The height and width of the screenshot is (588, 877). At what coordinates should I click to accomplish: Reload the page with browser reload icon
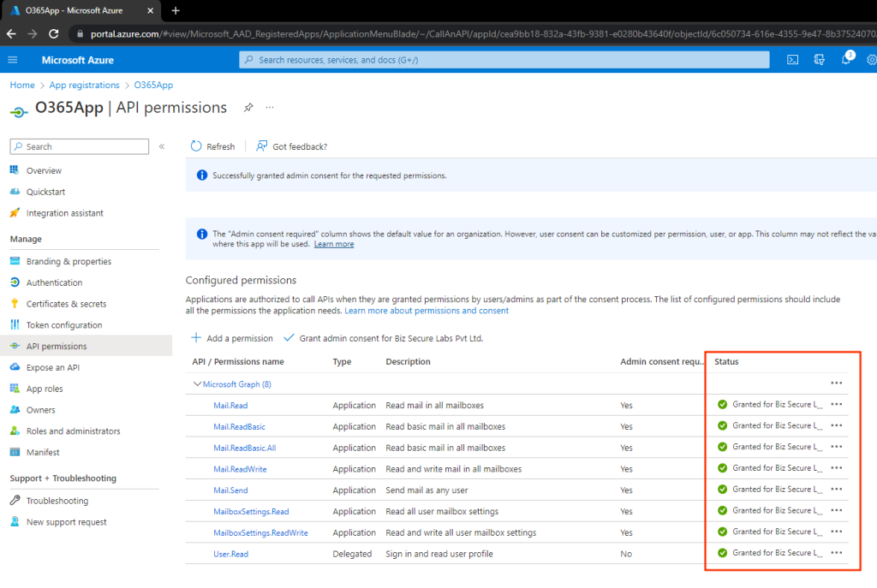[x=54, y=34]
